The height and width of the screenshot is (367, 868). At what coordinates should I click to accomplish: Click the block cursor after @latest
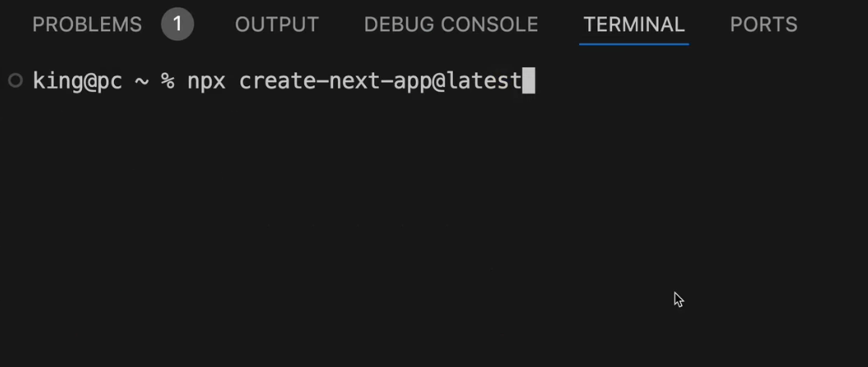click(528, 80)
